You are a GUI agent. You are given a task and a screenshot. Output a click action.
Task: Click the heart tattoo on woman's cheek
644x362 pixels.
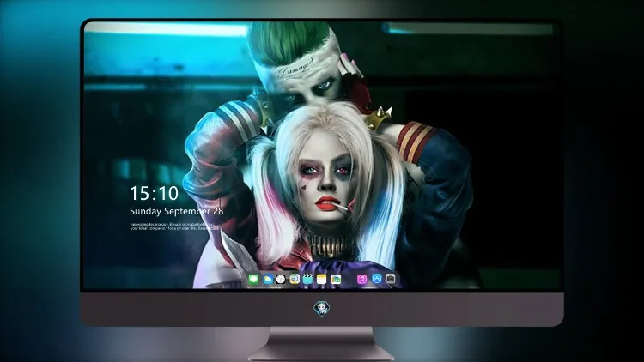[x=304, y=186]
